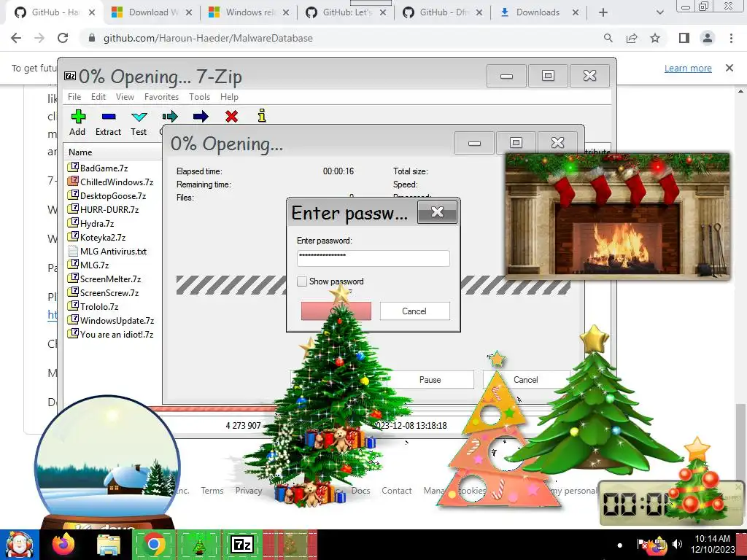Click the password input field
The height and width of the screenshot is (560, 747).
(x=373, y=258)
